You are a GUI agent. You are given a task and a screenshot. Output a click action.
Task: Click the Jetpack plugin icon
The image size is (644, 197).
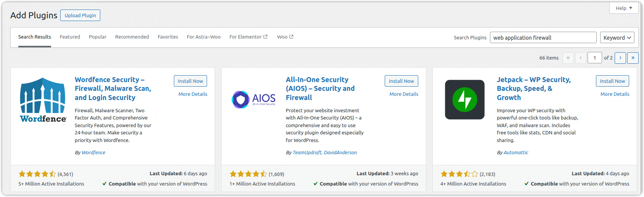[465, 100]
